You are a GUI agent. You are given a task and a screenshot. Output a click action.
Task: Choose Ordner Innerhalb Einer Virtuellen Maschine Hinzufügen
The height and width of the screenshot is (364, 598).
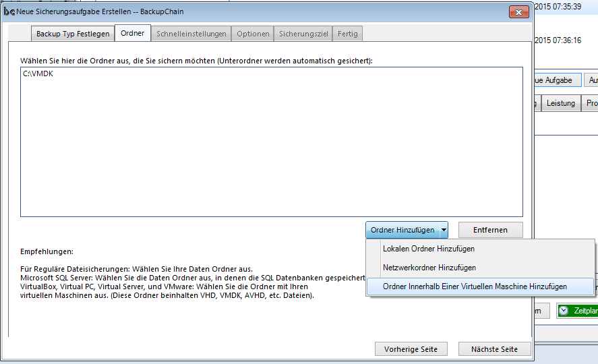coord(480,286)
